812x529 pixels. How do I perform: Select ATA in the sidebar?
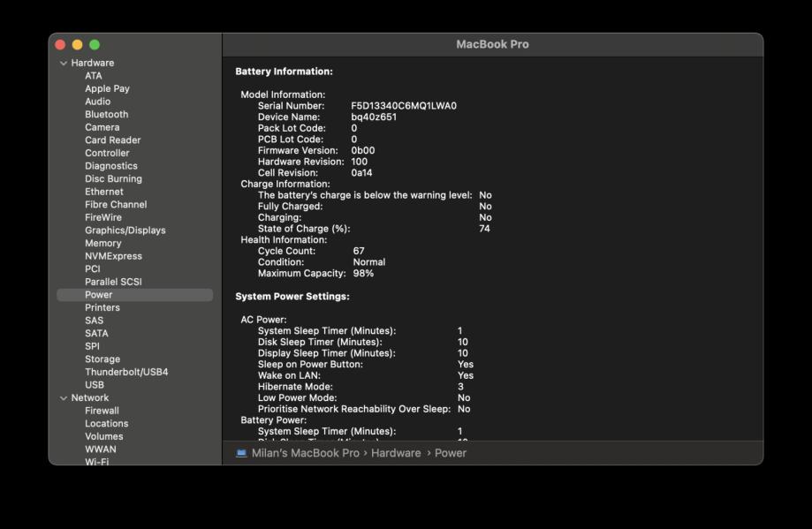93,76
